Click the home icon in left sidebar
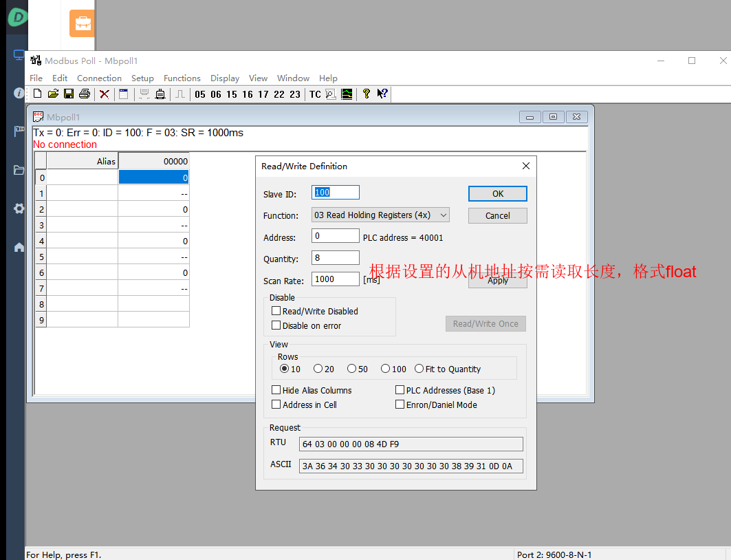The image size is (731, 560). 19,247
